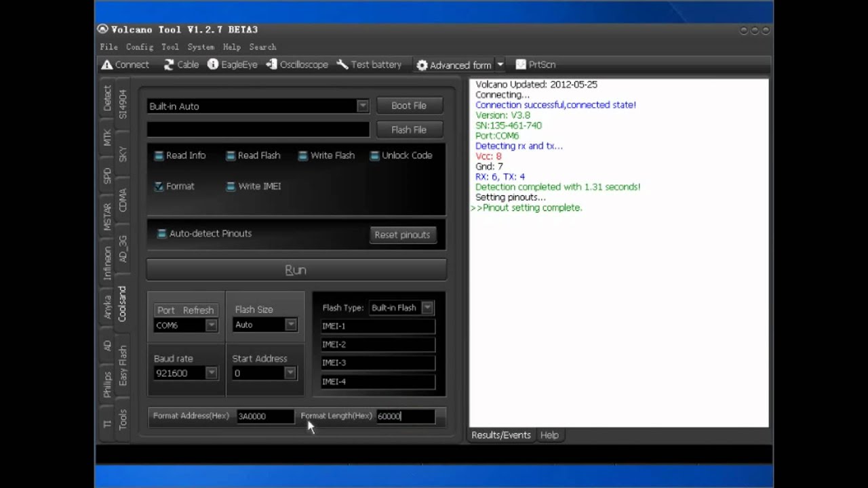The width and height of the screenshot is (868, 488).
Task: Switch to the Detect side tab
Action: 106,99
